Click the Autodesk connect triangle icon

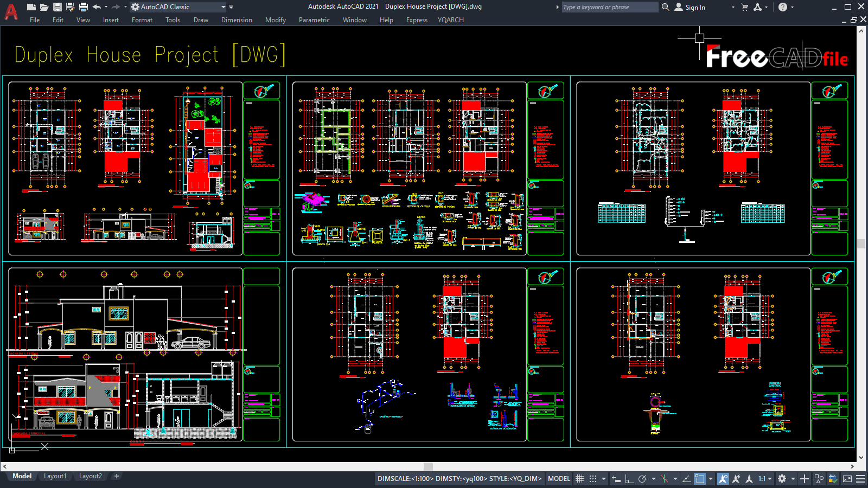[x=757, y=7]
